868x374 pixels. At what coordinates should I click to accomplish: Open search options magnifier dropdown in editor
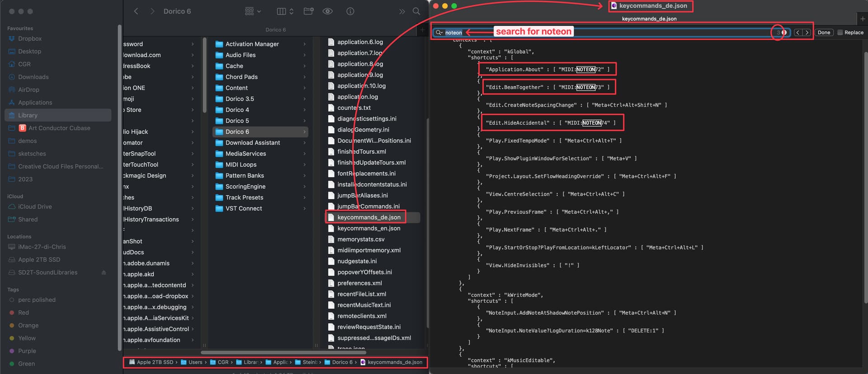[439, 33]
